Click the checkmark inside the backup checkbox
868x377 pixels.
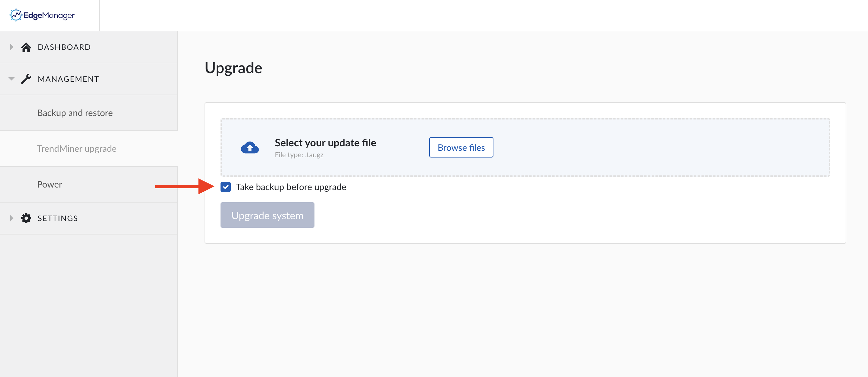point(225,187)
